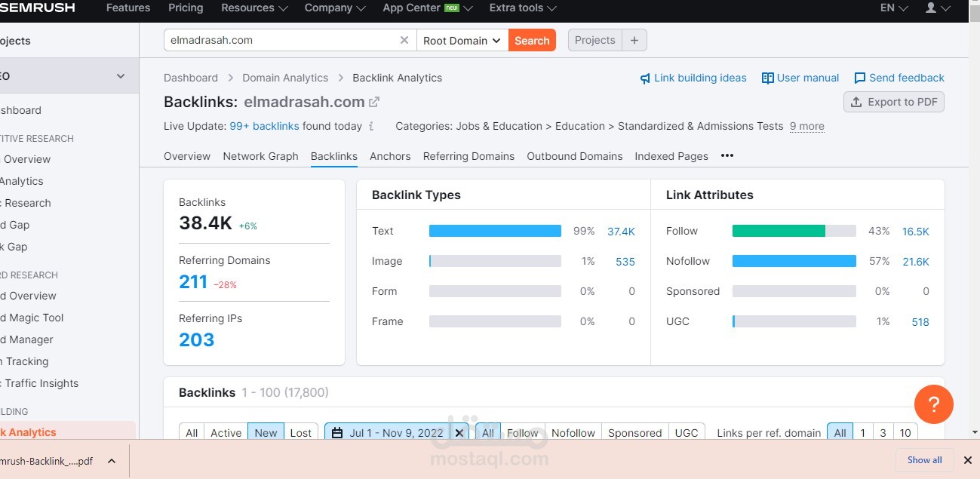
Task: Open the account menu via the profile icon
Action: click(x=932, y=8)
